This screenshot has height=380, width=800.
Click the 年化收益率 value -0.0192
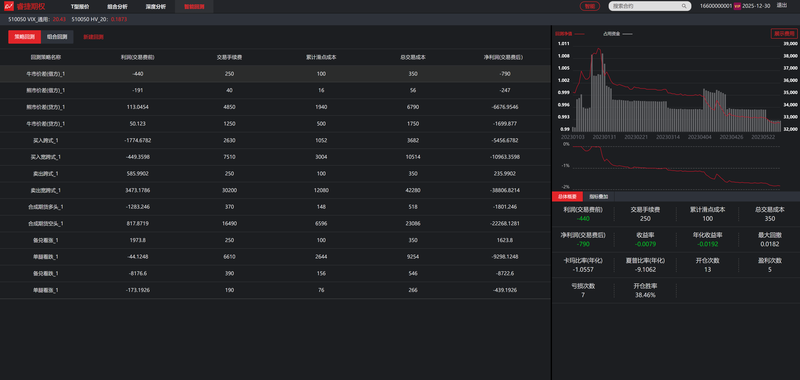(708, 244)
